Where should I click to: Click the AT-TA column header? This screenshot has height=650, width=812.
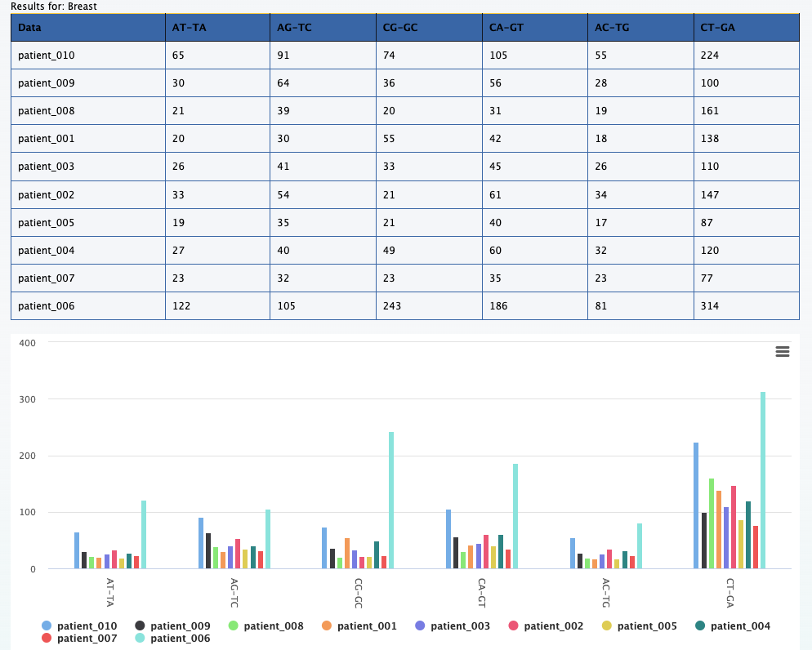tap(217, 28)
